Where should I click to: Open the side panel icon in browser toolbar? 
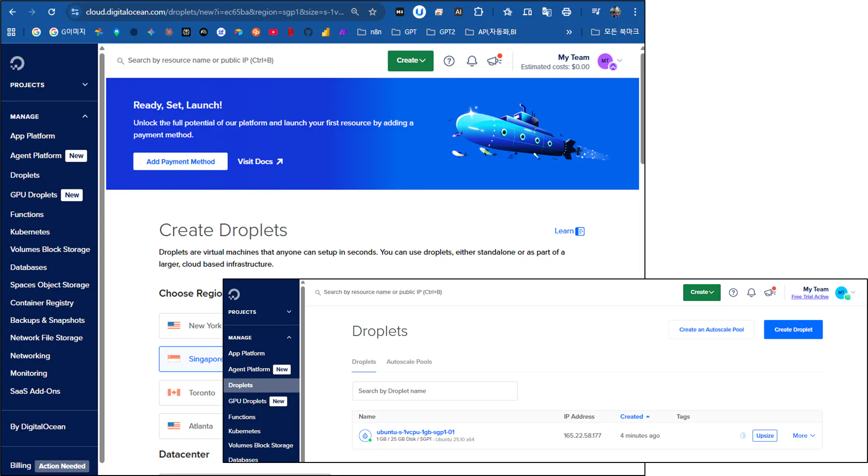coord(527,12)
